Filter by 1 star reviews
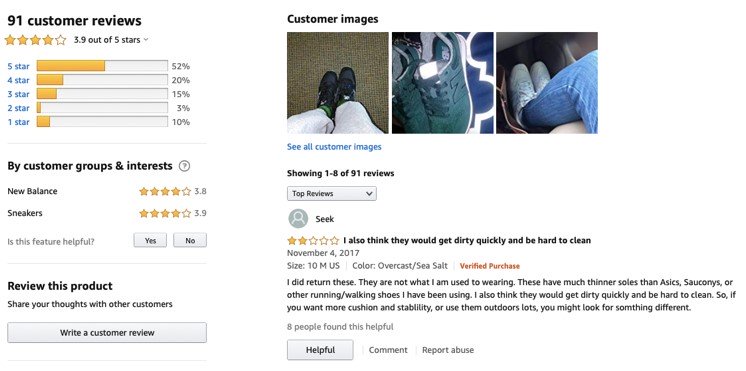The width and height of the screenshot is (746, 371). [19, 122]
